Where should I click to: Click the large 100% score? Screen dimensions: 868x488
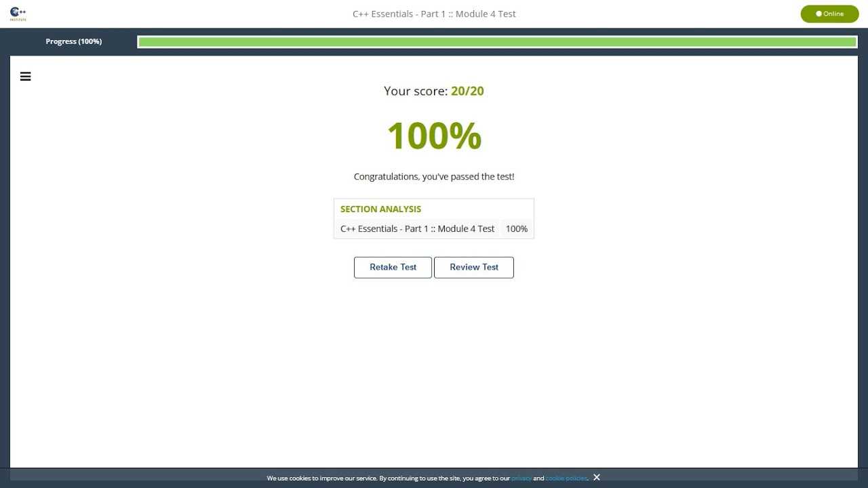(434, 136)
